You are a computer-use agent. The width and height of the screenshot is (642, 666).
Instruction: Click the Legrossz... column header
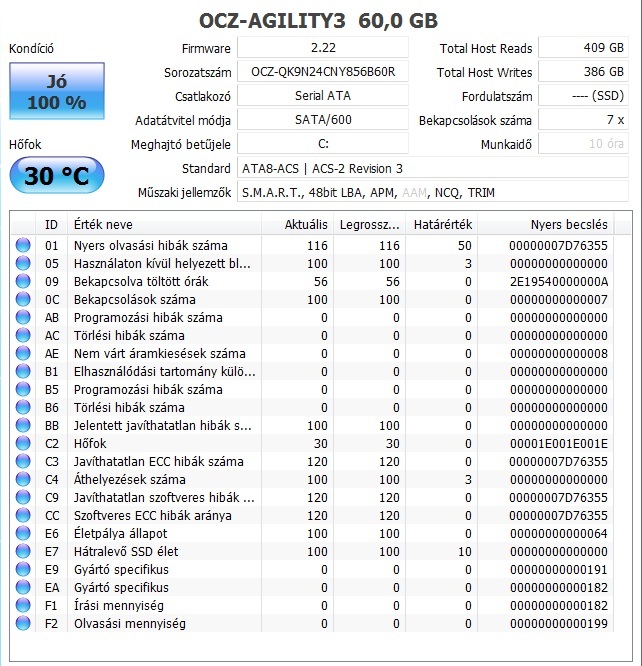pyautogui.click(x=370, y=224)
